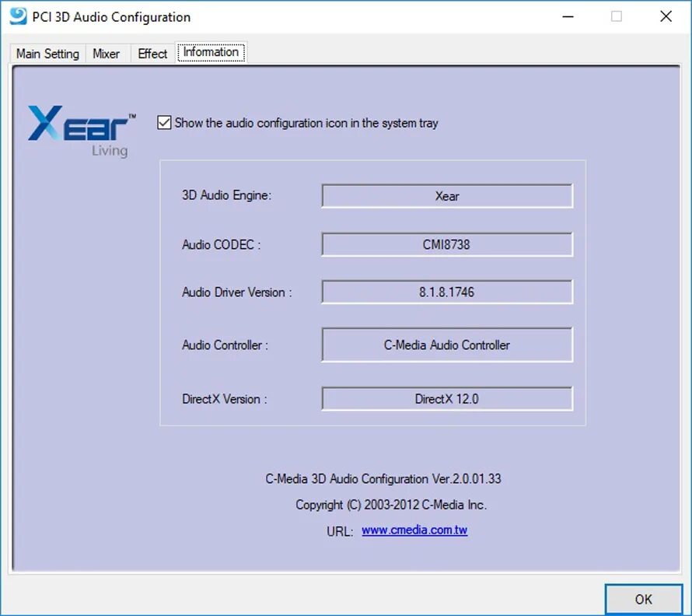
Task: Click the Xear Living logo
Action: 82,131
